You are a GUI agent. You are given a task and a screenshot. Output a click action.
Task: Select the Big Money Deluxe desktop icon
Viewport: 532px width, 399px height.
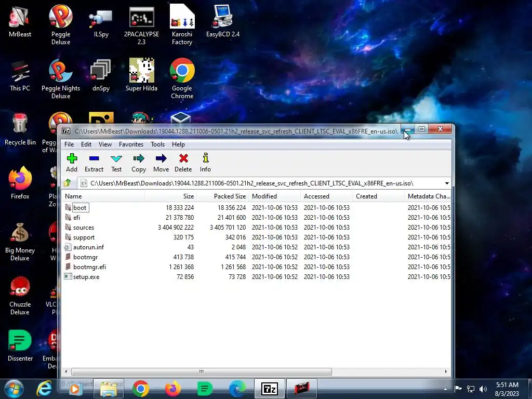(x=20, y=242)
